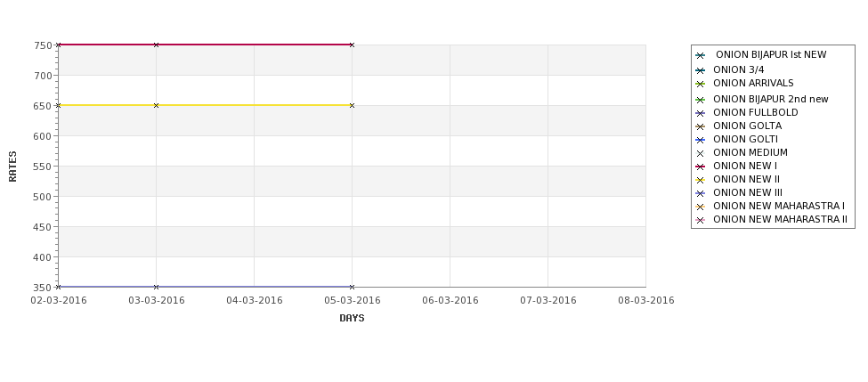Click the ONION 3/4 legend marker
Image resolution: width=868 pixels, height=382 pixels.
coord(700,70)
